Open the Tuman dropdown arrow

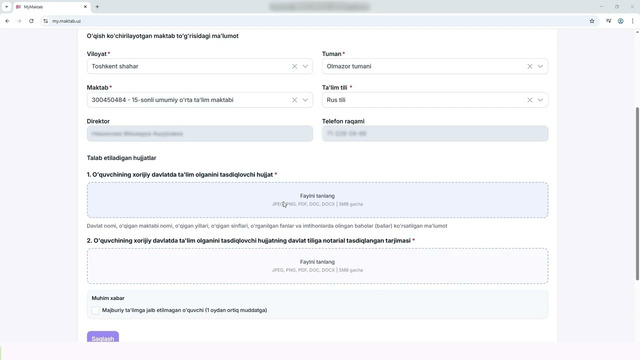click(540, 67)
